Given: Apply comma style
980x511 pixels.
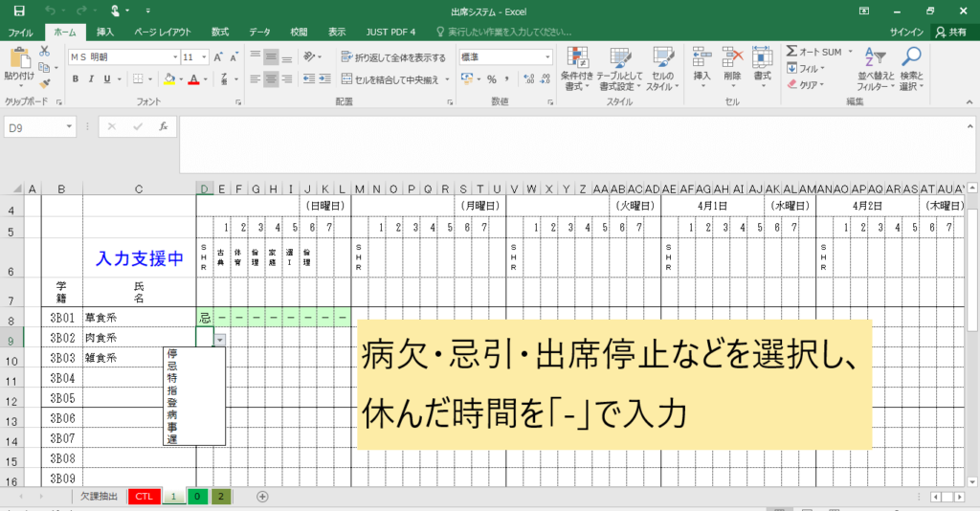Looking at the screenshot, I should (507, 78).
